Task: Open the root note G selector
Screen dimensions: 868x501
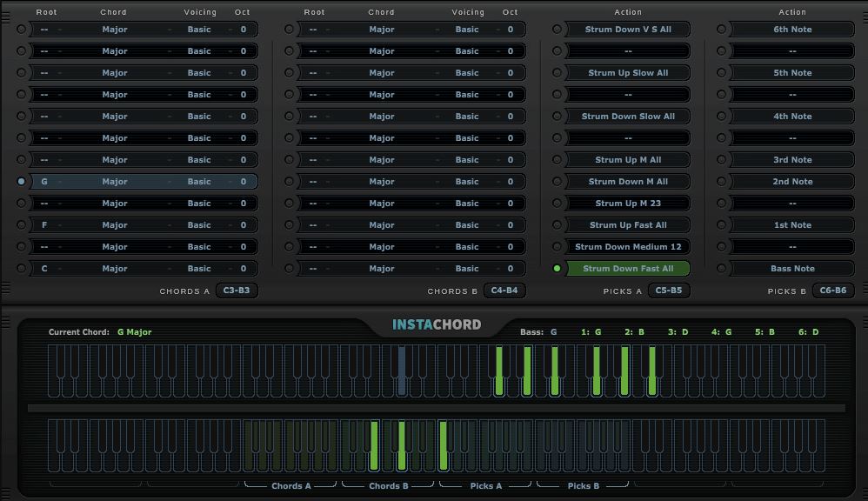Action: point(44,182)
